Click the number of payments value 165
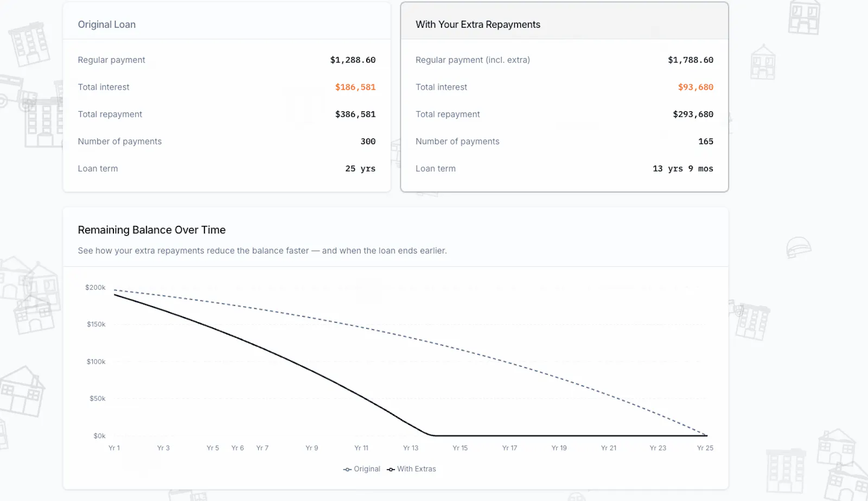Image resolution: width=868 pixels, height=501 pixels. point(706,141)
